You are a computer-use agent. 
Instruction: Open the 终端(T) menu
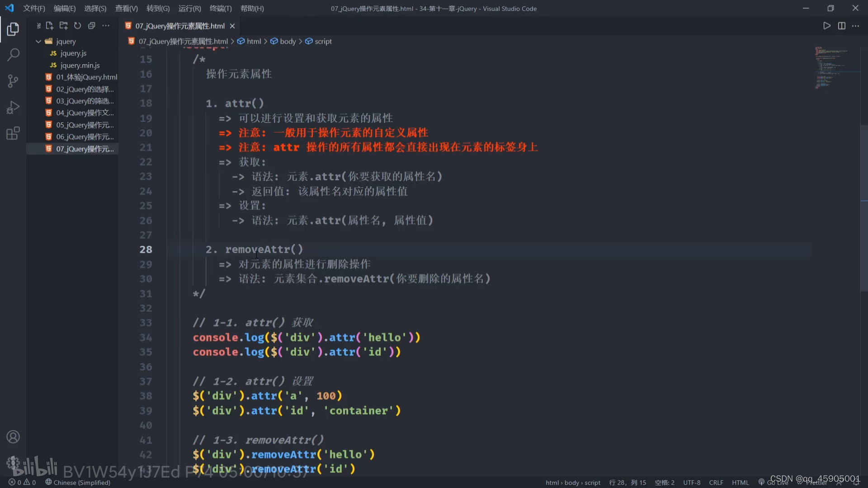click(x=220, y=8)
